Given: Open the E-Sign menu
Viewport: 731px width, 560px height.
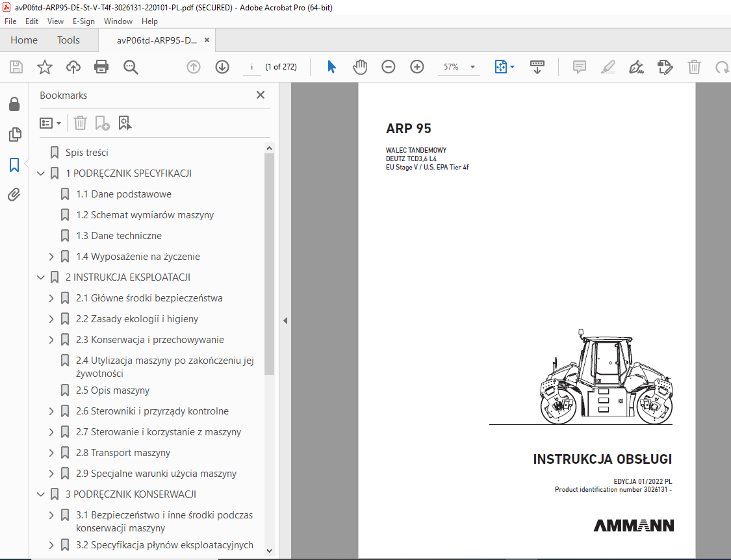Looking at the screenshot, I should pyautogui.click(x=83, y=21).
